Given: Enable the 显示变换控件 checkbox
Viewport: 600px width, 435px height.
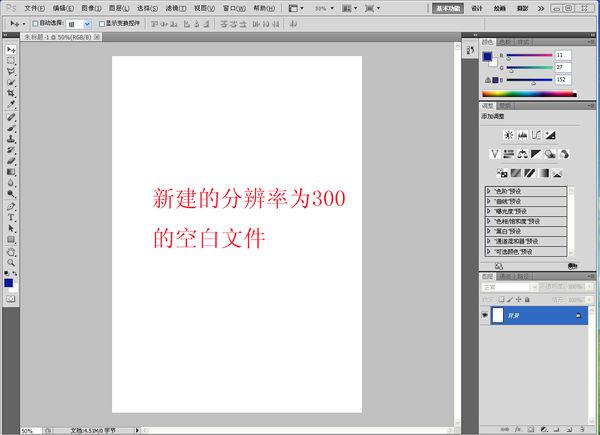Looking at the screenshot, I should tap(100, 22).
